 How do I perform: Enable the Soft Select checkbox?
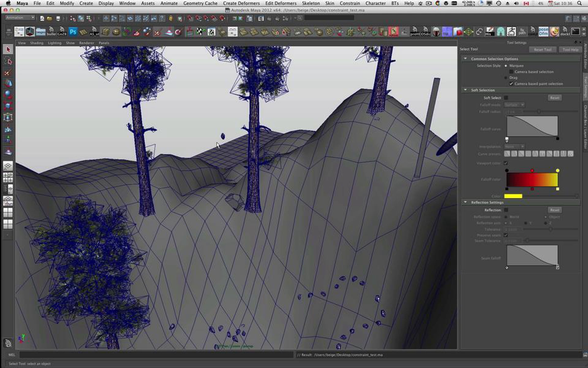pyautogui.click(x=506, y=98)
